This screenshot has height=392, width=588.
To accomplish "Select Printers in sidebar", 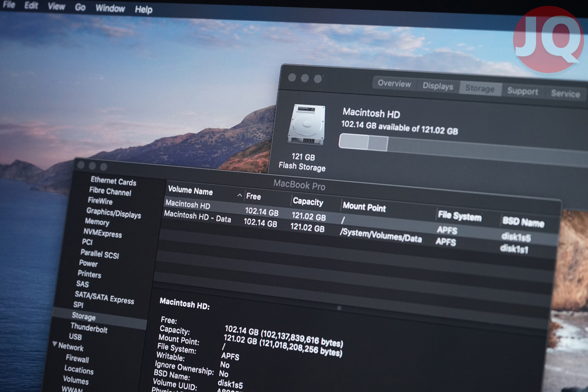I will pyautogui.click(x=89, y=274).
